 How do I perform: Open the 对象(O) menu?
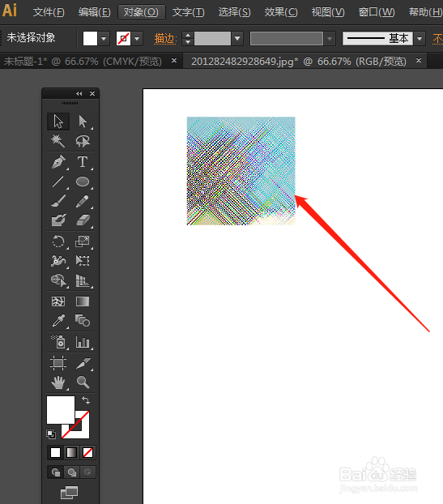142,12
